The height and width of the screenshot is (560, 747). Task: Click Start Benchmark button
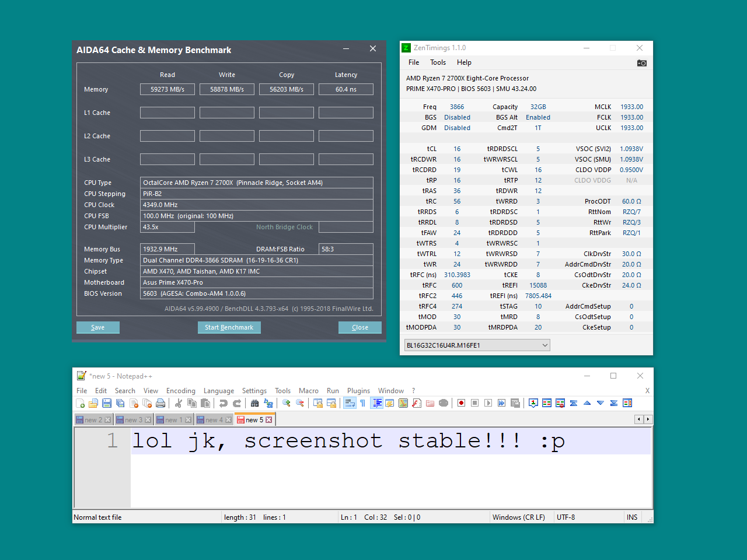pos(229,327)
